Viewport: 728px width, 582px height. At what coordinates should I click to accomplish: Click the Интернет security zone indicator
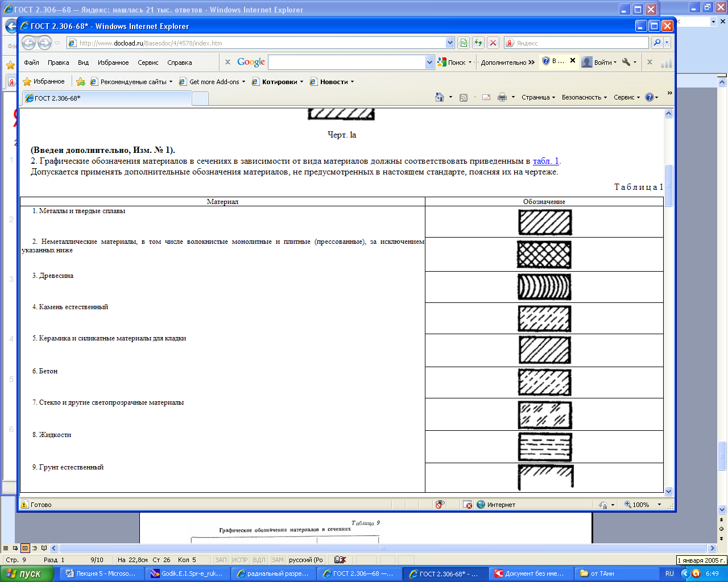tap(496, 505)
